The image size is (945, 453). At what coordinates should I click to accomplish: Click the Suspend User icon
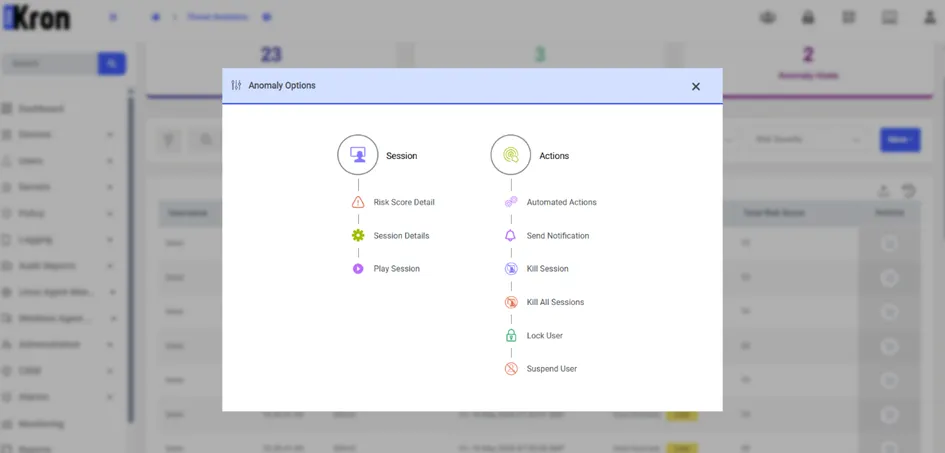pos(511,369)
